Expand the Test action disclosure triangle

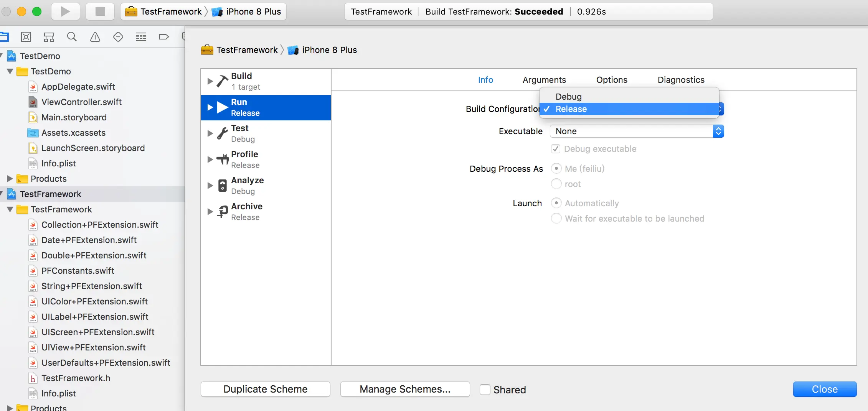coord(210,133)
